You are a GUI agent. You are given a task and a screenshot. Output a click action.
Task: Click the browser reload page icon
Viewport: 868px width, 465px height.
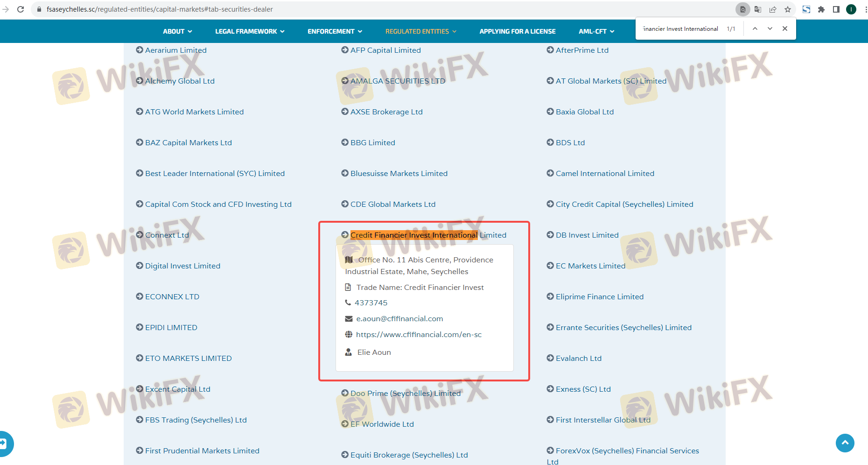[21, 9]
